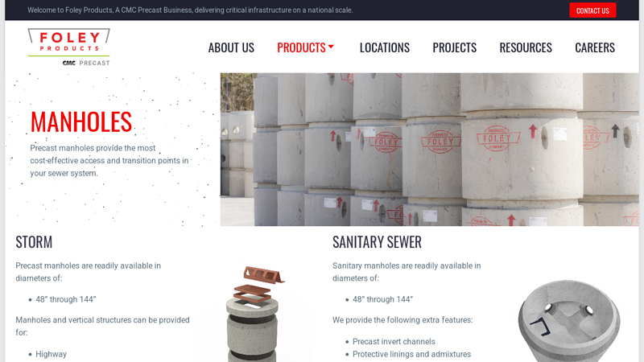Screen dimensions: 644x362
Task: Click the storm manhole exploded diagram image
Action: pos(254,314)
